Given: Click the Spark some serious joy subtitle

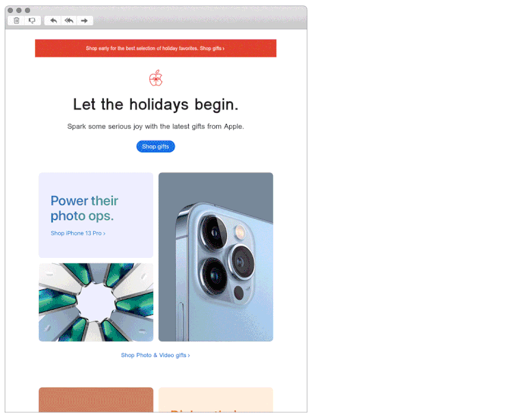Looking at the screenshot, I should pos(156,127).
